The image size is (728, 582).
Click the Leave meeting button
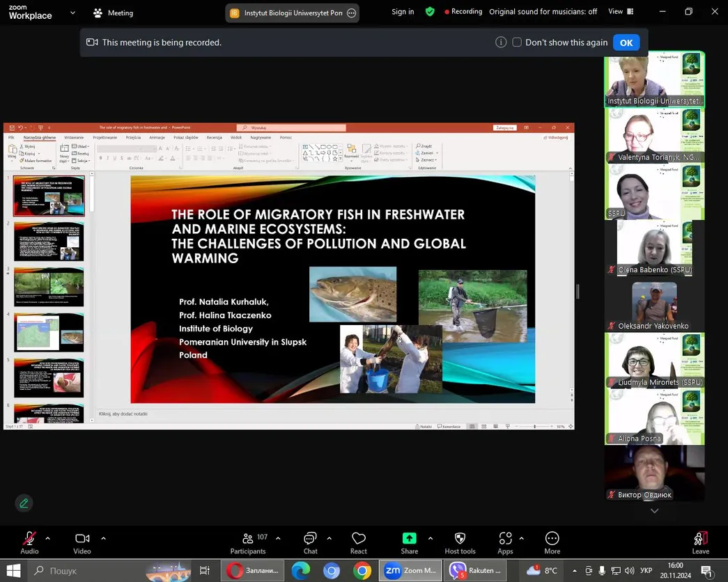coord(700,542)
